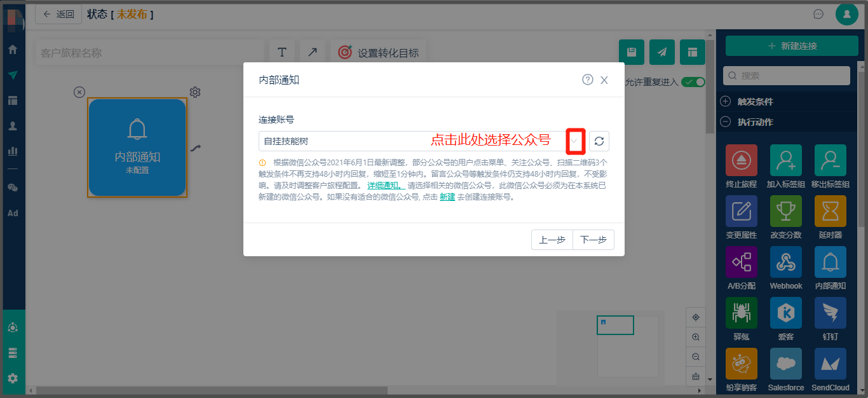Select the 移出标签组 action icon

point(831,160)
